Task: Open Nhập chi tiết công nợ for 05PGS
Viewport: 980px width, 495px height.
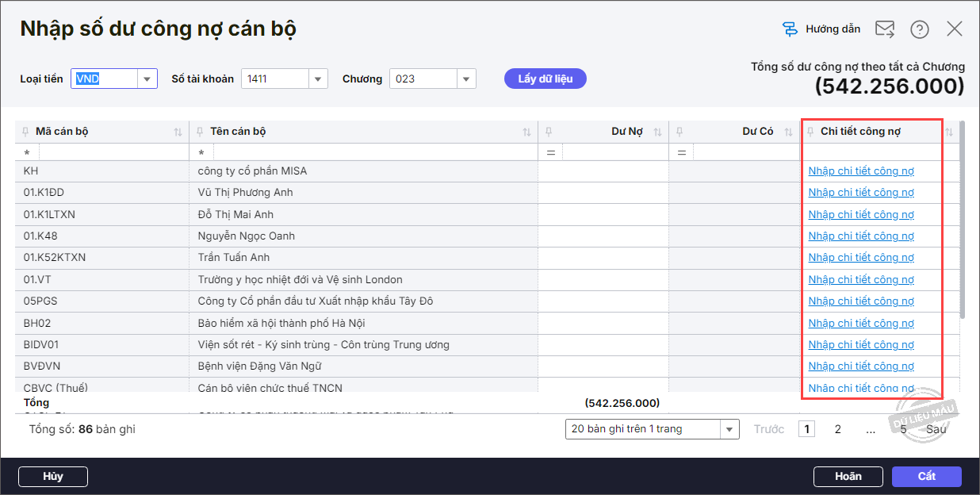Action: tap(861, 301)
